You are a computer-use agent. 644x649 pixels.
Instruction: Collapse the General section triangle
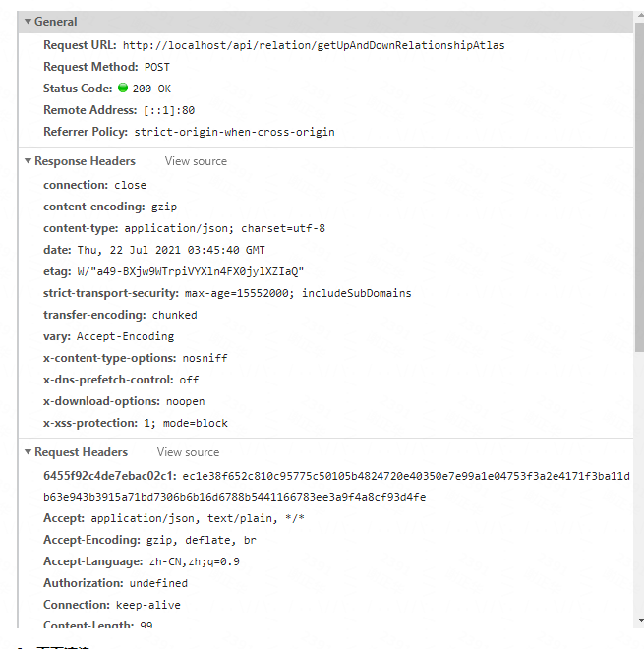[28, 22]
